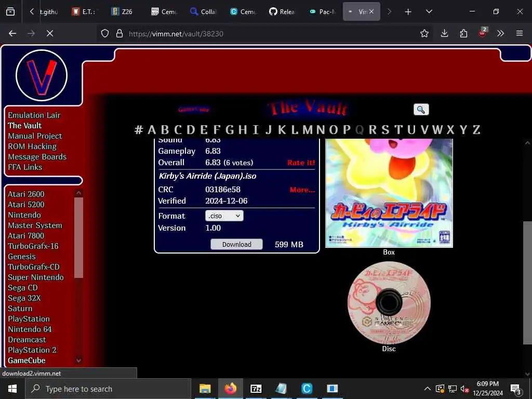Viewport: 532px width, 399px height.
Task: Open the Firefox application menu
Action: 519,33
